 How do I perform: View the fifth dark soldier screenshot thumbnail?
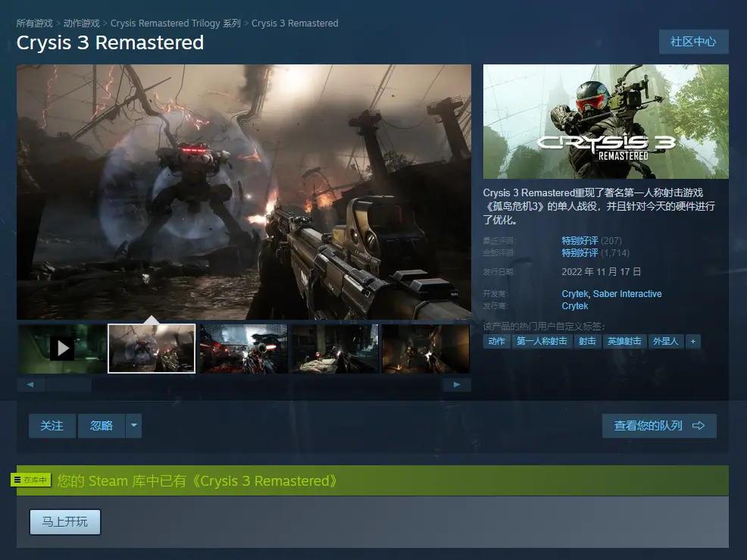click(x=426, y=349)
